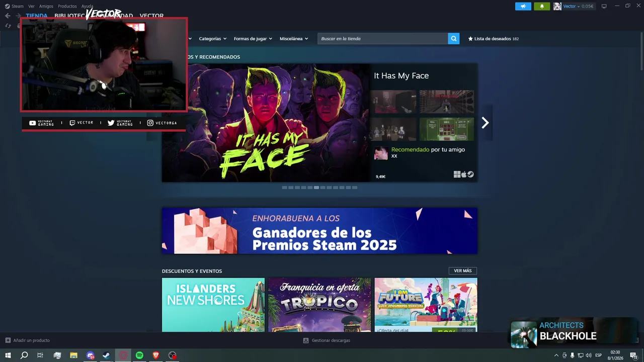The height and width of the screenshot is (362, 644).
Task: Open the VECTOR profile tab
Action: [151, 16]
